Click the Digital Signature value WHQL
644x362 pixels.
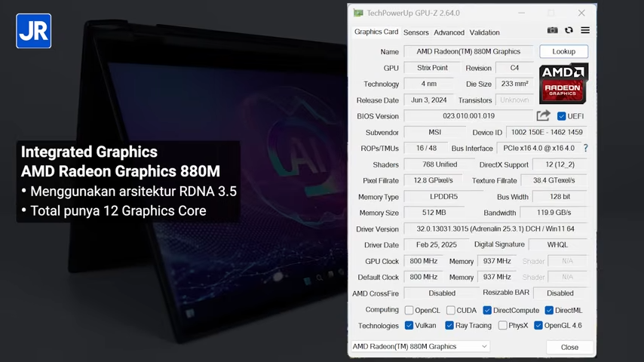(x=557, y=245)
